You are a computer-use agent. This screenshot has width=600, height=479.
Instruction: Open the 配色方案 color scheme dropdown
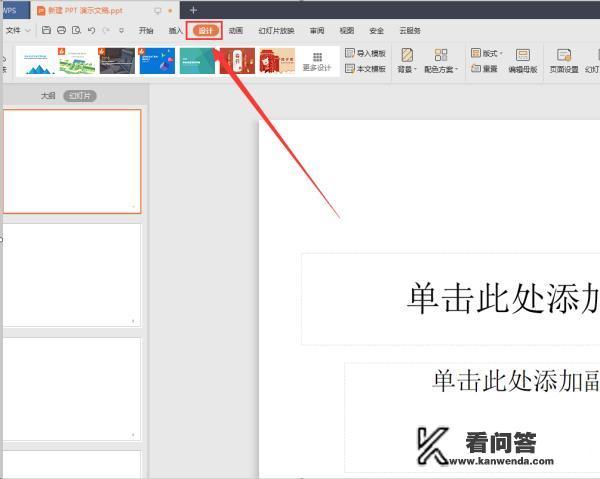coord(441,61)
